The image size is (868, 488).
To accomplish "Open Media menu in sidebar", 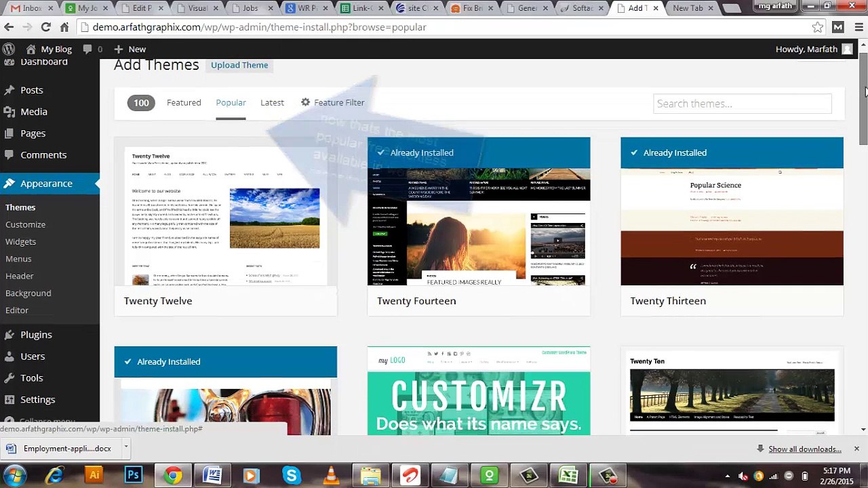I will [33, 112].
